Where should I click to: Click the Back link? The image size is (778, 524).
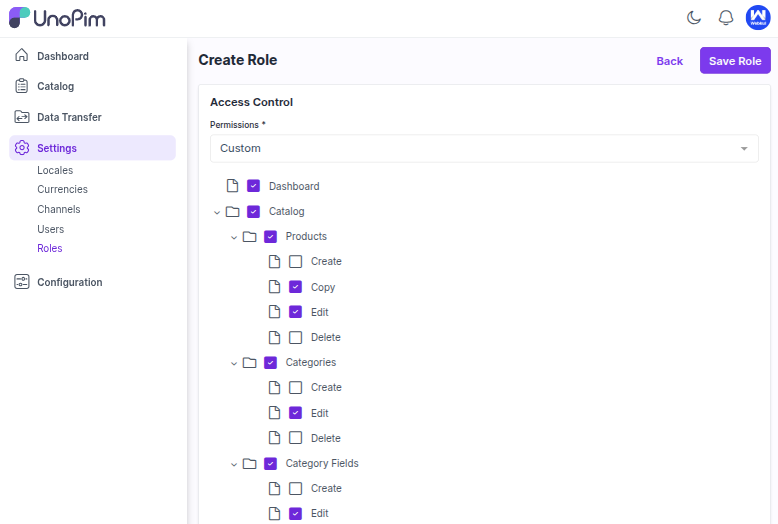[669, 61]
